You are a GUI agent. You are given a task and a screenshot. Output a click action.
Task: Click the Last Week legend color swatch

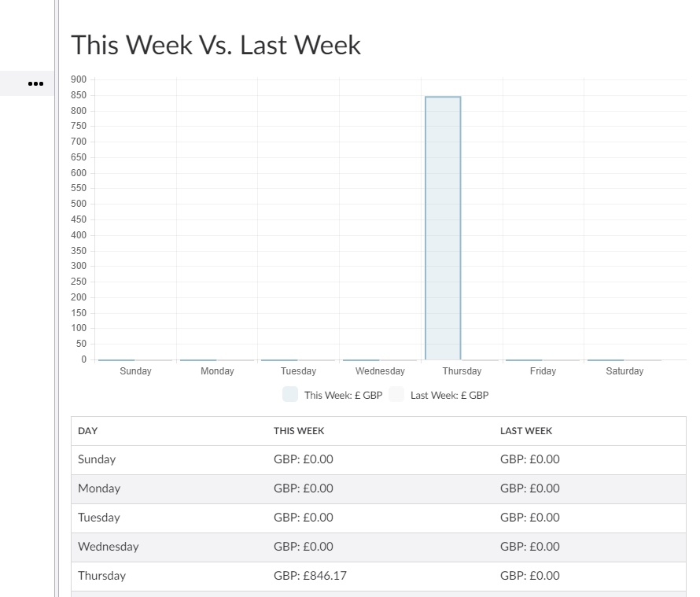[396, 395]
